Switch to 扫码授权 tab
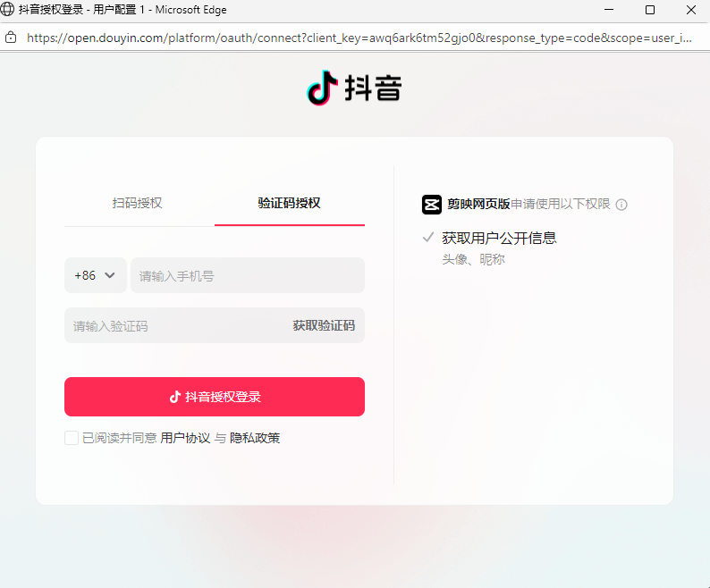 137,203
